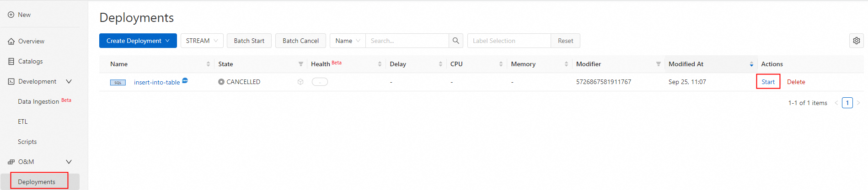This screenshot has width=868, height=190.
Task: Open the Create Deployment dropdown
Action: pos(138,41)
